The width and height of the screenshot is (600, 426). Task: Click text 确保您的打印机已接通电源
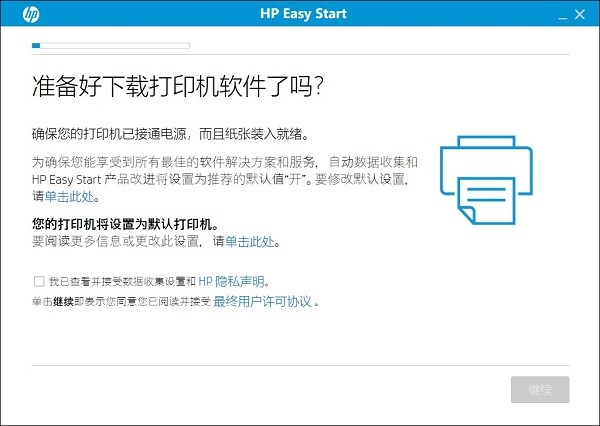tap(109, 134)
